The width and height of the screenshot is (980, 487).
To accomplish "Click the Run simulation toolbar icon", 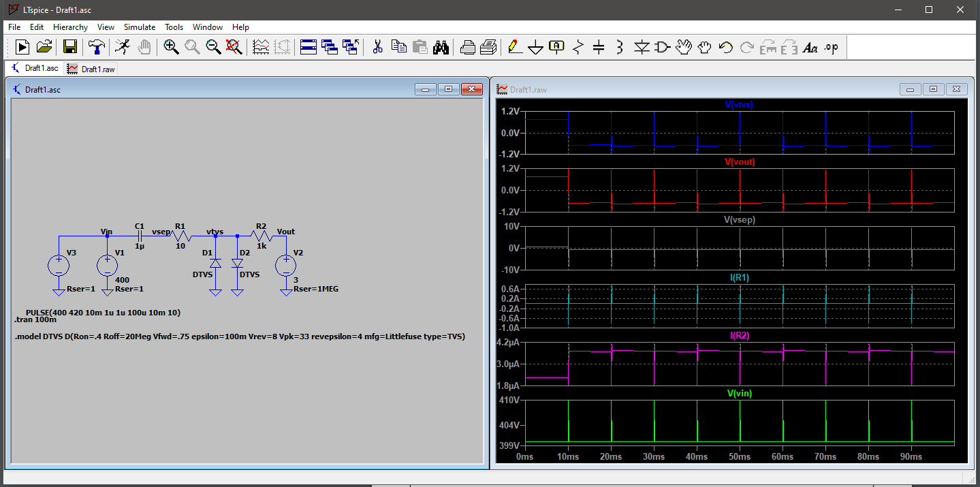I will [22, 47].
